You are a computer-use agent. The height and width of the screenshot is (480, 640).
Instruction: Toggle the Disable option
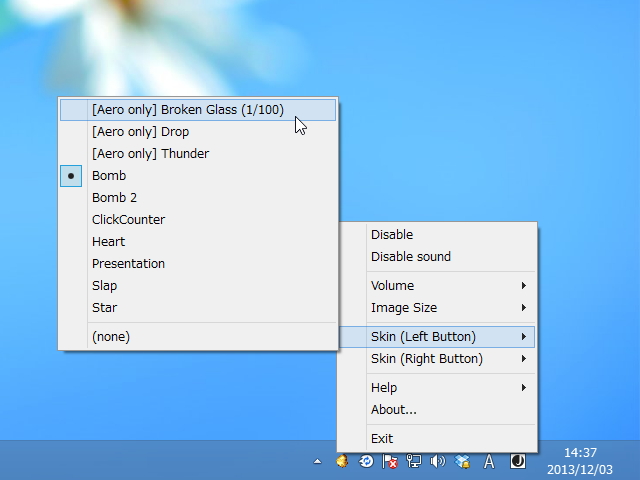click(x=437, y=235)
